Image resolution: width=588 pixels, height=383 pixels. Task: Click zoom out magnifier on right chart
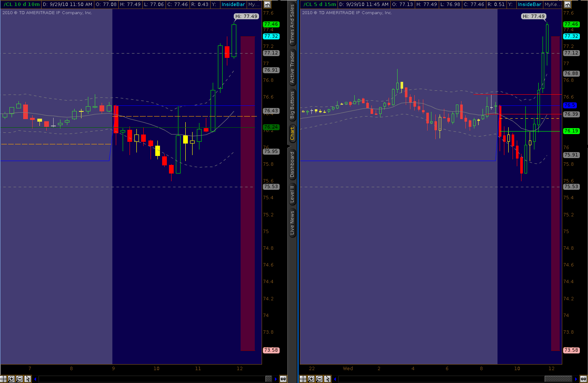point(320,379)
